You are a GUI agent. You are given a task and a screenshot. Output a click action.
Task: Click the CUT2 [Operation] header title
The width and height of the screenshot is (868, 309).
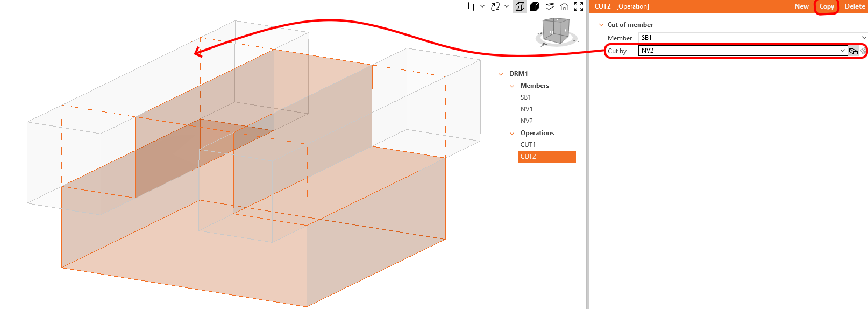(622, 6)
